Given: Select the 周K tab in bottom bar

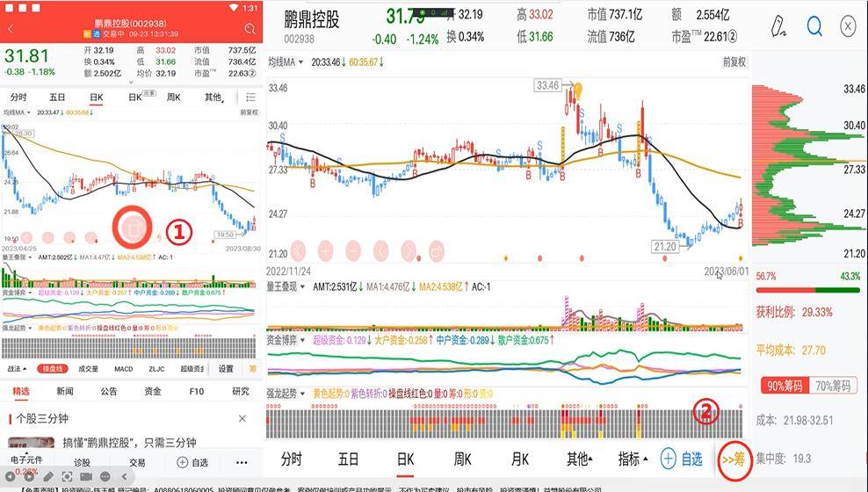Looking at the screenshot, I should [x=463, y=459].
